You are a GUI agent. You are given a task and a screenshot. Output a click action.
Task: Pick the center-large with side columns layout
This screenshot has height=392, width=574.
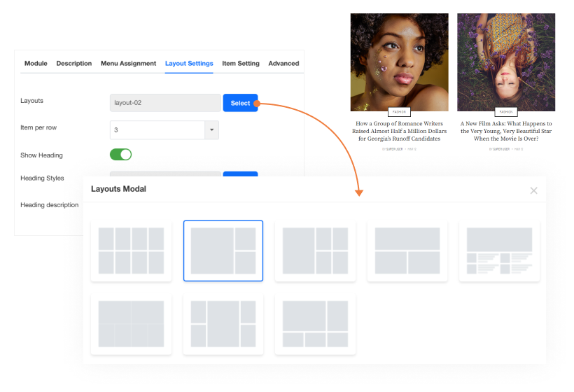[x=223, y=324]
